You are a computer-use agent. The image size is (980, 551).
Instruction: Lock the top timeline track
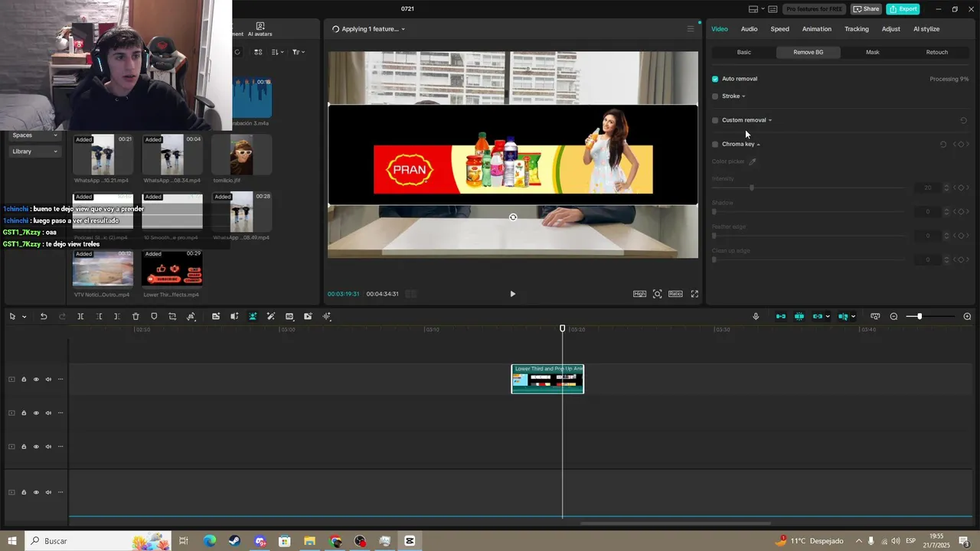pyautogui.click(x=24, y=379)
